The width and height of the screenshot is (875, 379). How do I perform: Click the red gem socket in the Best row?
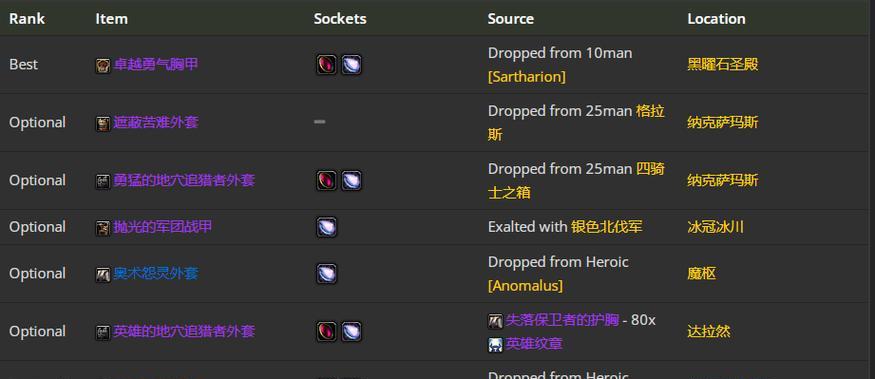click(326, 65)
